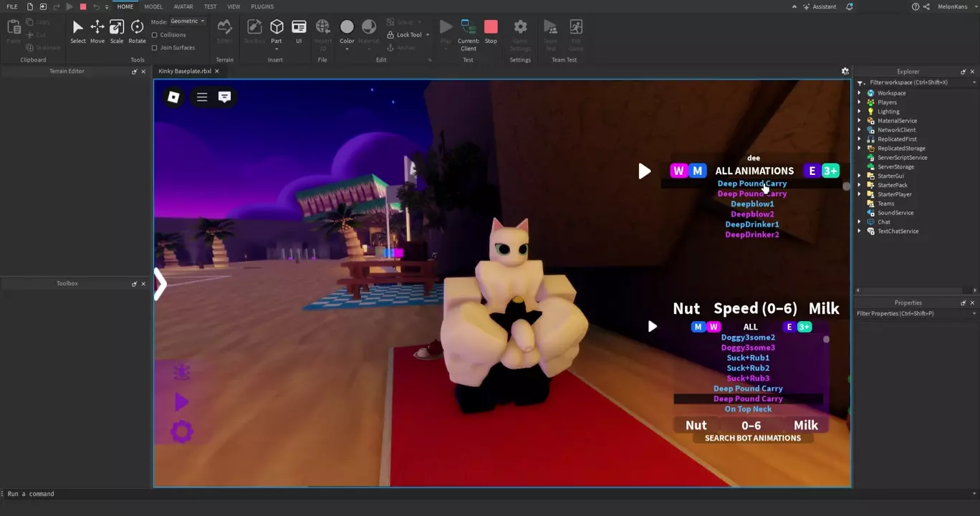The height and width of the screenshot is (516, 980).
Task: Expand the ReplicatedStorage tree item
Action: (860, 148)
